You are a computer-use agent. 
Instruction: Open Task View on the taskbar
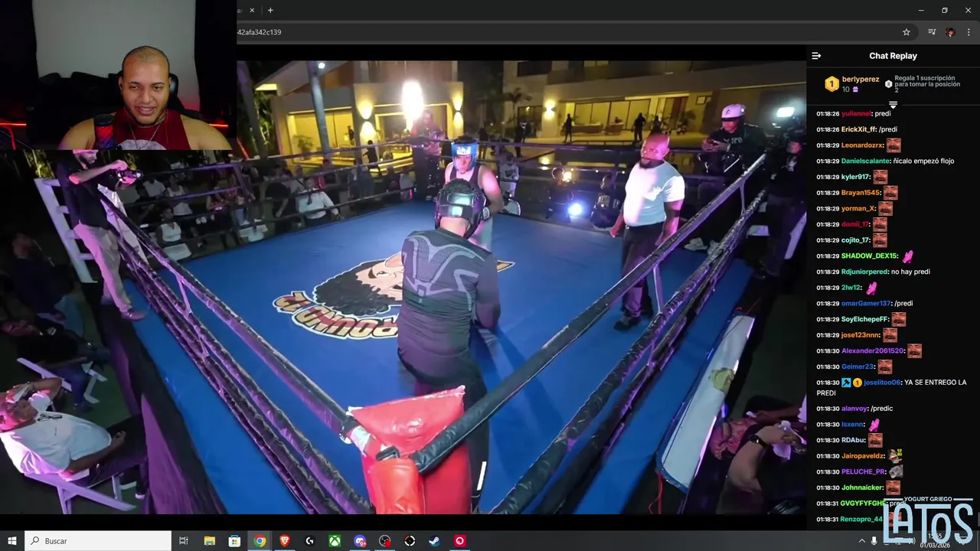click(x=184, y=541)
